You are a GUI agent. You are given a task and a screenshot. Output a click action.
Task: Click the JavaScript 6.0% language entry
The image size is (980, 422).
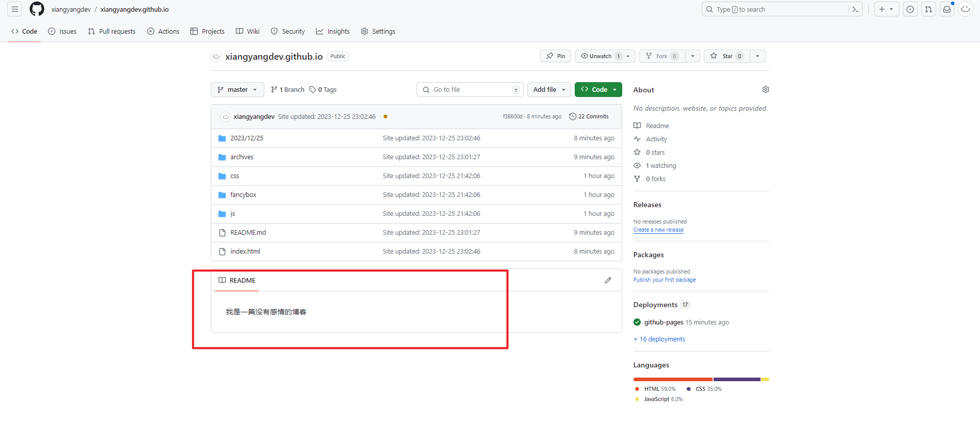[x=658, y=399]
